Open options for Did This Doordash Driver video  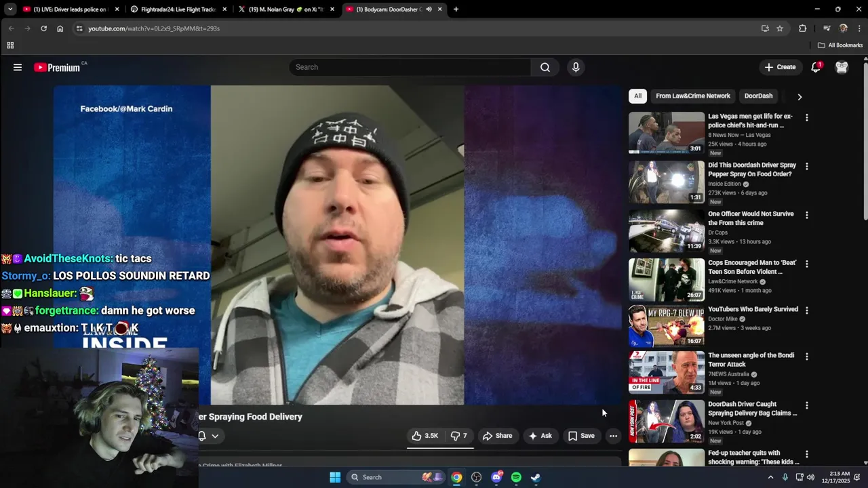(806, 167)
